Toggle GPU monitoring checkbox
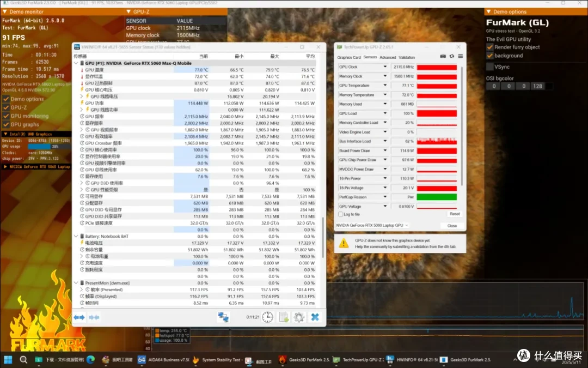The height and width of the screenshot is (368, 588). 6,116
